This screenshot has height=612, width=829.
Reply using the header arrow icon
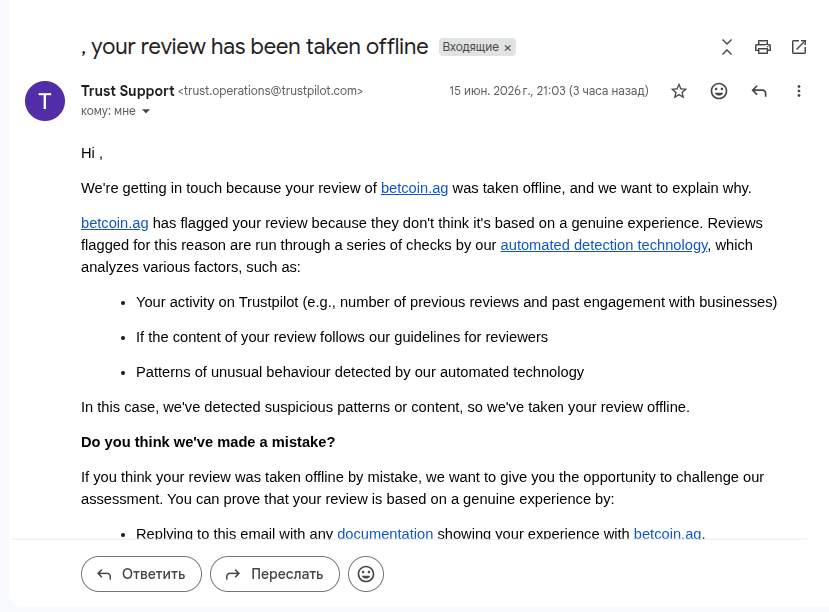(x=759, y=91)
